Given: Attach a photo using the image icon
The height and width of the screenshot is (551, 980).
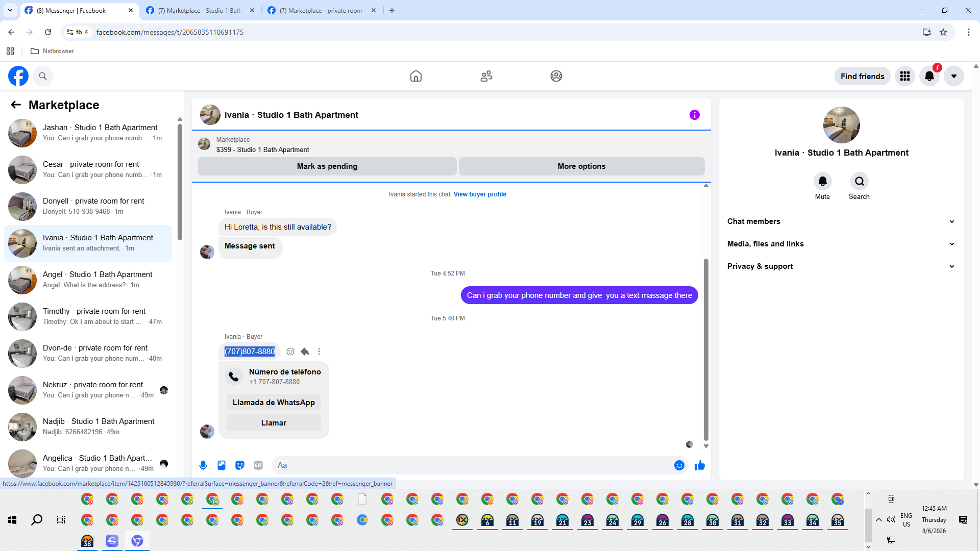Looking at the screenshot, I should pyautogui.click(x=222, y=465).
